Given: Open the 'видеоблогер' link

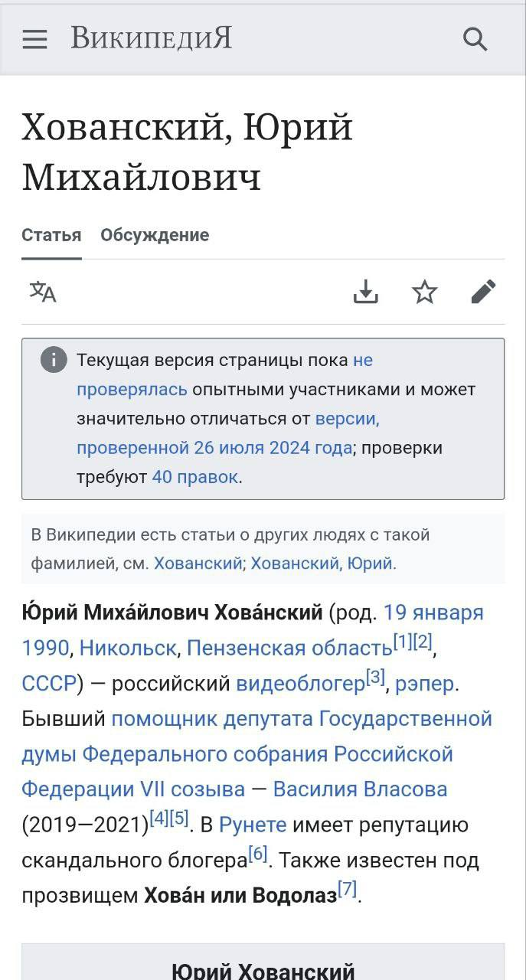Looking at the screenshot, I should pyautogui.click(x=300, y=684).
